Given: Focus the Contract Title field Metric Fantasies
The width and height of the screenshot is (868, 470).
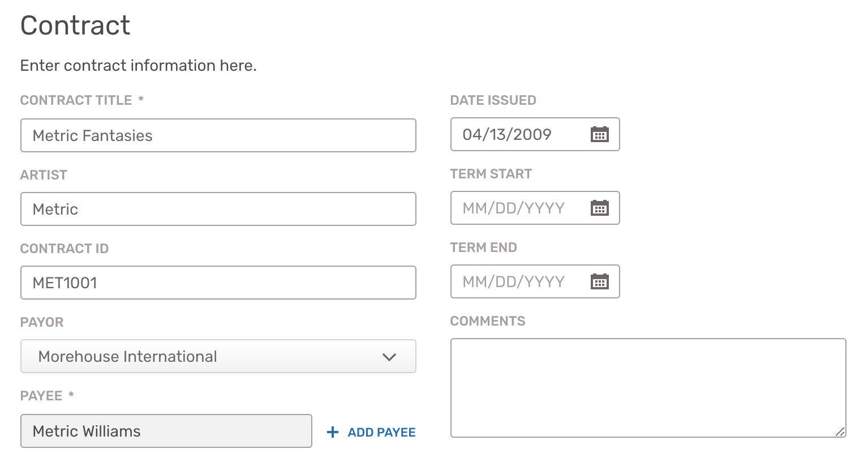Looking at the screenshot, I should 218,135.
